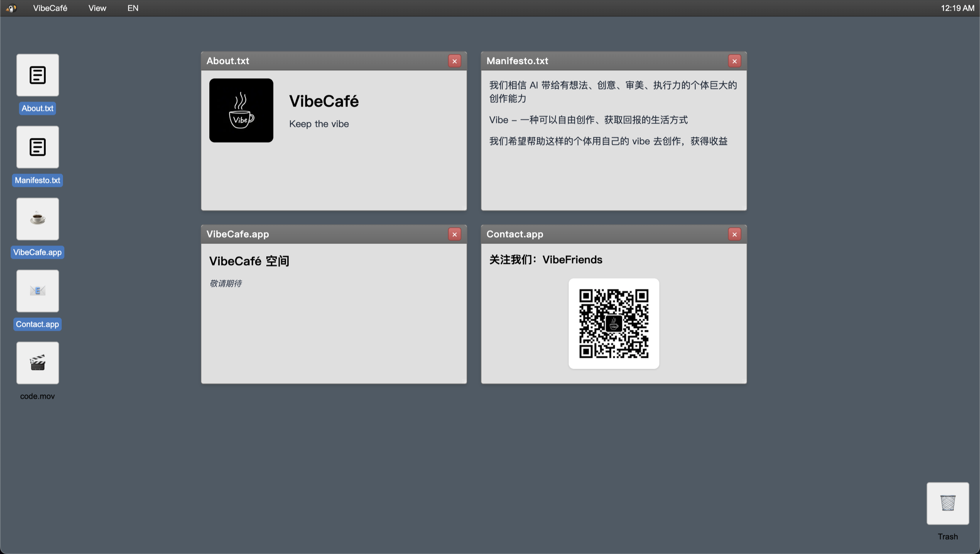Viewport: 980px width, 554px height.
Task: Click the Contact.app window title bar
Action: pyautogui.click(x=614, y=234)
